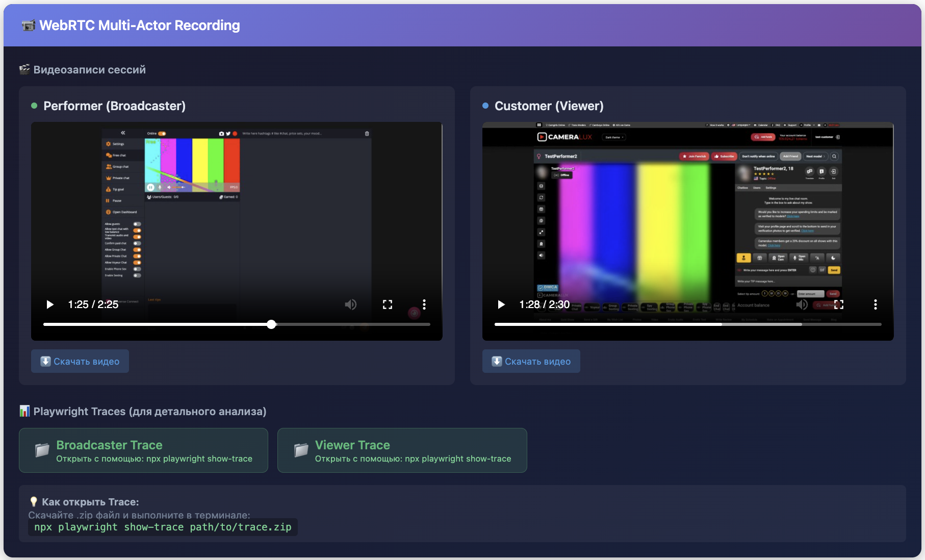The height and width of the screenshot is (560, 925).
Task: Turn off the Allow Group Chat toggle
Action: pyautogui.click(x=137, y=249)
